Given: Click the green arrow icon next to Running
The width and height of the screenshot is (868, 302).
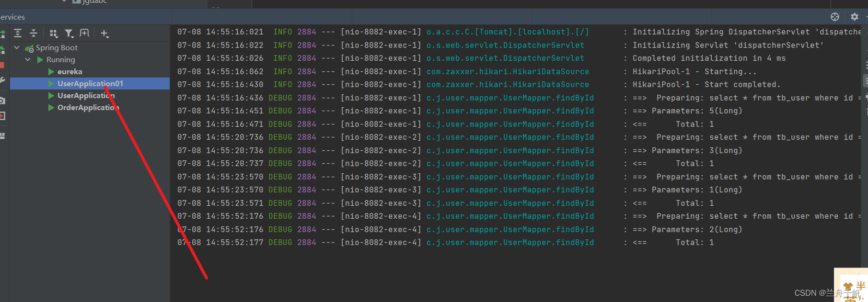Looking at the screenshot, I should tap(40, 59).
